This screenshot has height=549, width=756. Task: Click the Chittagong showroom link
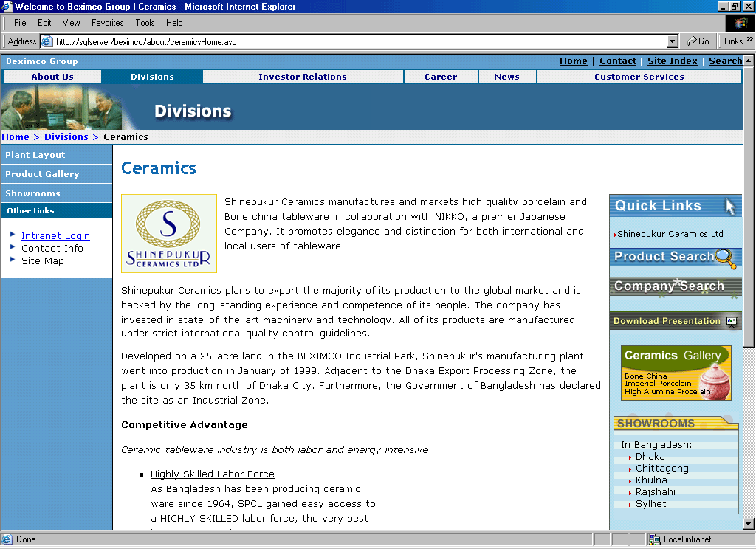point(661,469)
